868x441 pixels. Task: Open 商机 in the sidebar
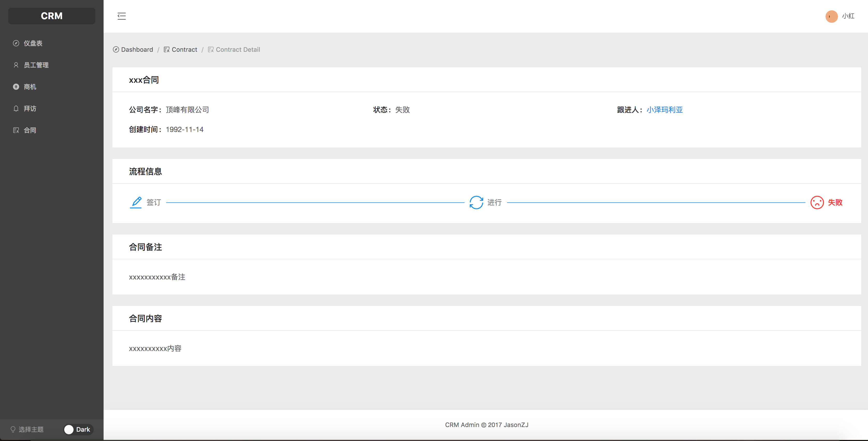coord(30,87)
